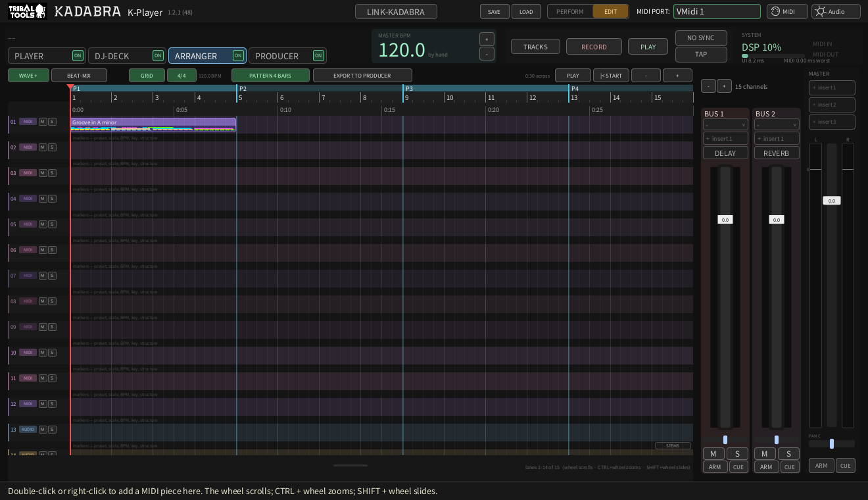Click the LOAD button
This screenshot has width=868, height=500.
tap(526, 11)
